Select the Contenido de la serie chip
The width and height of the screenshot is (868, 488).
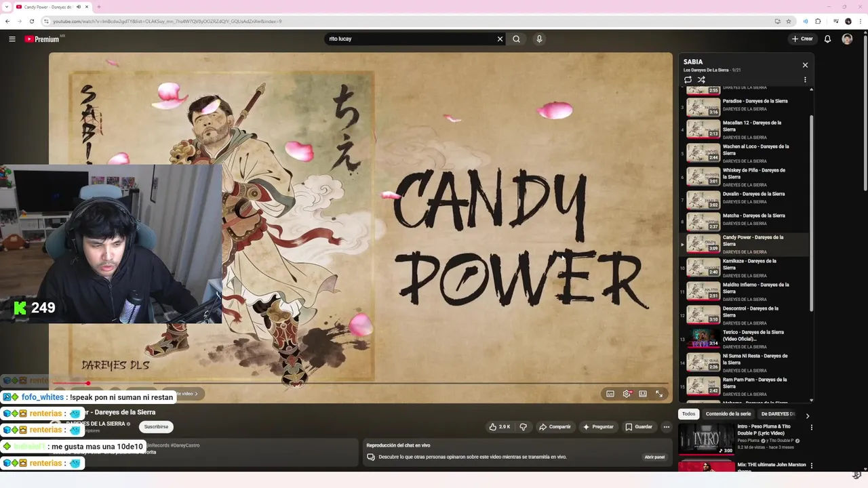pos(728,414)
